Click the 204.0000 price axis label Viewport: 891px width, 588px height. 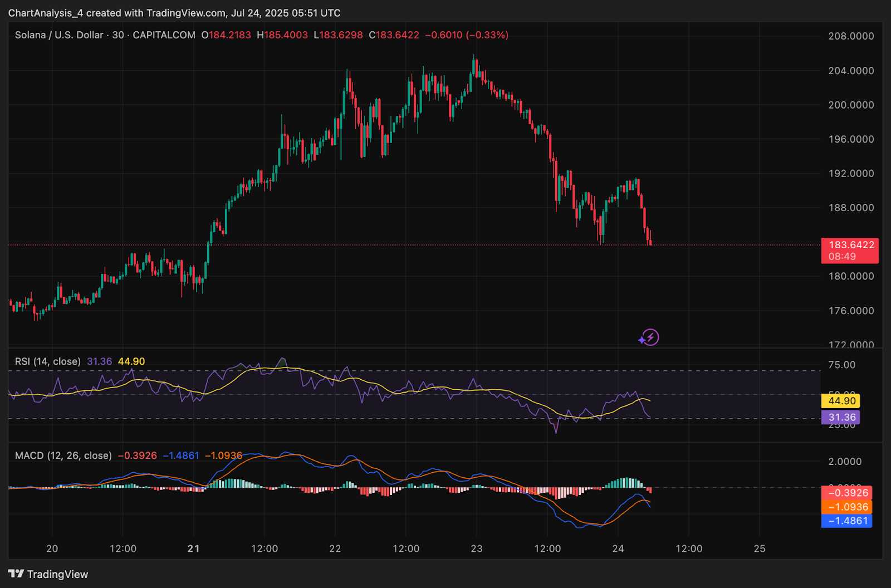pyautogui.click(x=851, y=71)
